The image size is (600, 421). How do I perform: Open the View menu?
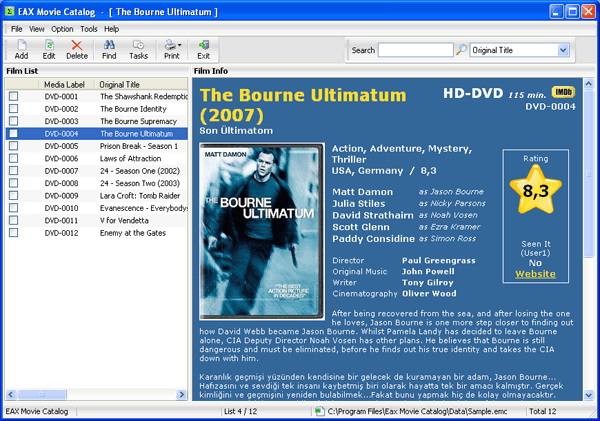(x=37, y=29)
